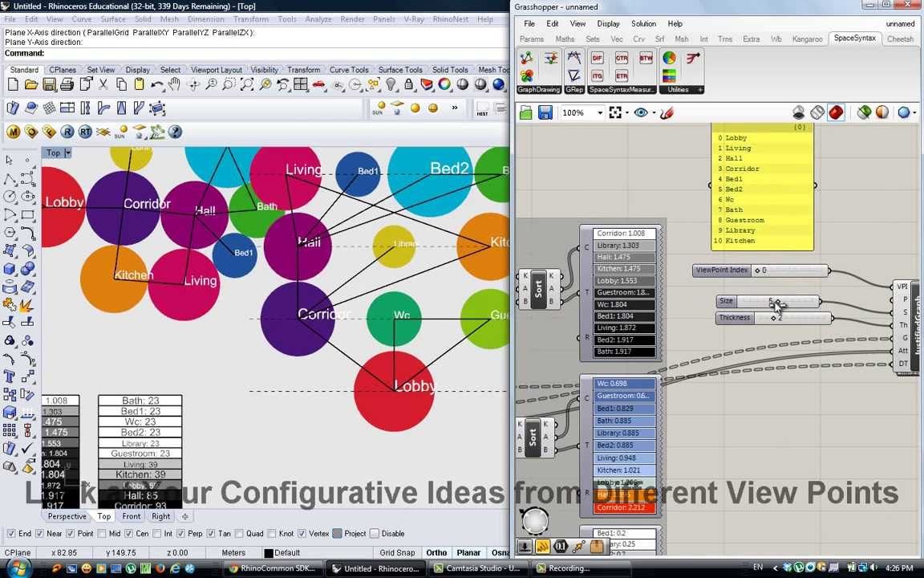
Task: Cut selection with scissors icon
Action: 103,84
